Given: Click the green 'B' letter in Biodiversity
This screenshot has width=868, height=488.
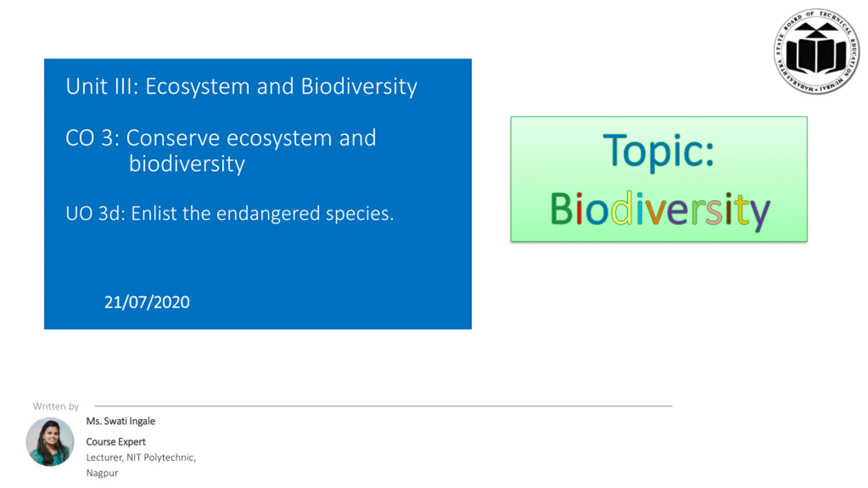Looking at the screenshot, I should [561, 209].
